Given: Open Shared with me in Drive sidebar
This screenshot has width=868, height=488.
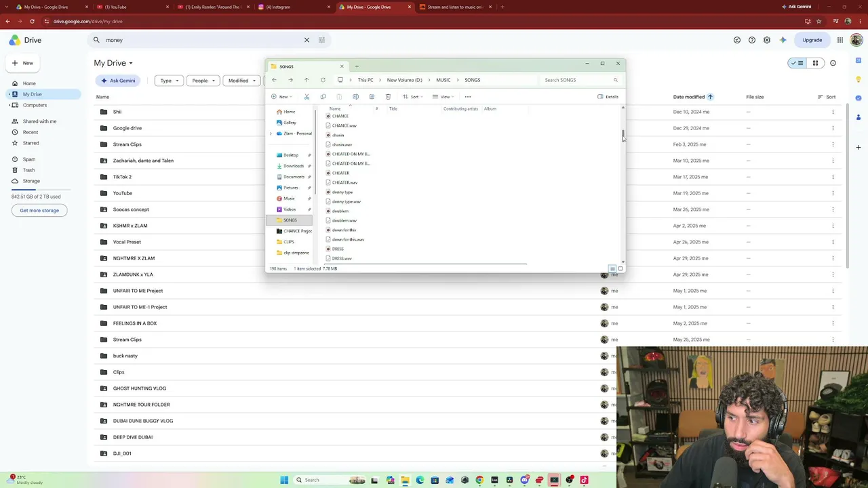Looking at the screenshot, I should (39, 121).
